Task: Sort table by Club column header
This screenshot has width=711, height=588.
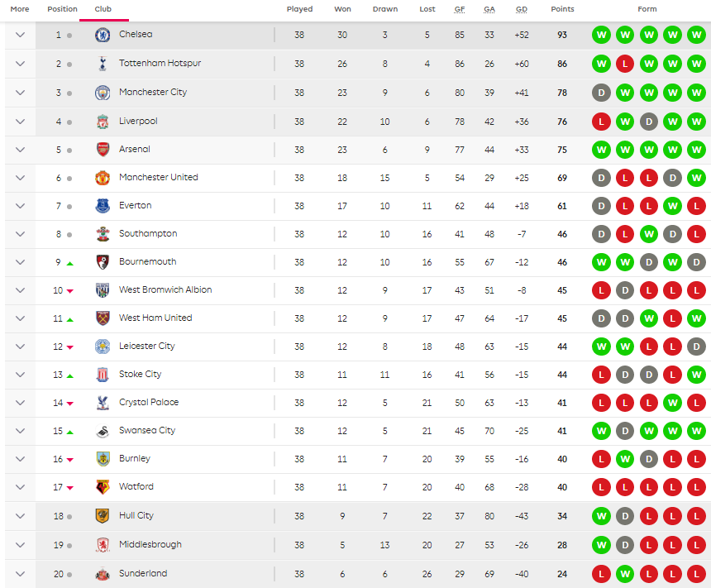Action: tap(103, 9)
